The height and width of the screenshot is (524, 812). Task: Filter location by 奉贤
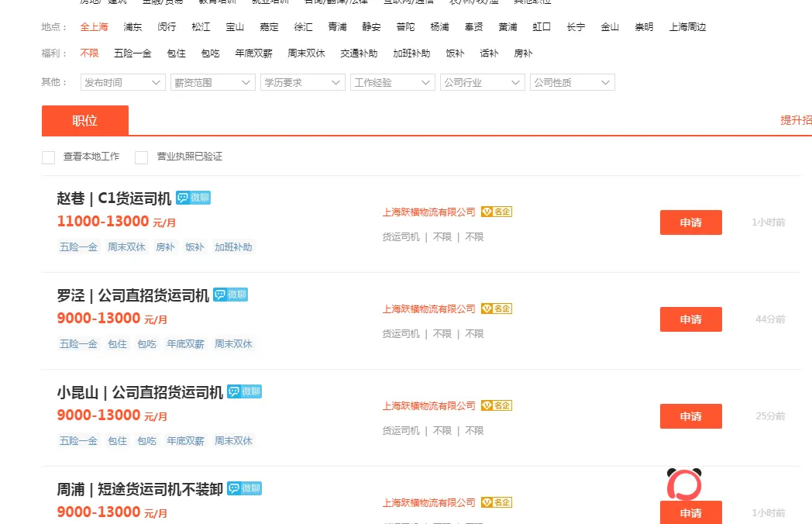point(474,27)
